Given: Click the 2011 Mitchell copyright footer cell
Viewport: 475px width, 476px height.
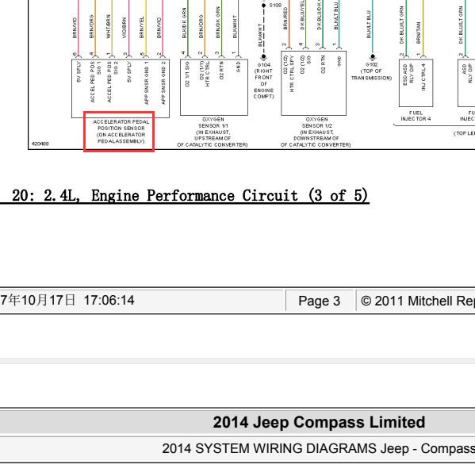Looking at the screenshot, I should (x=416, y=301).
